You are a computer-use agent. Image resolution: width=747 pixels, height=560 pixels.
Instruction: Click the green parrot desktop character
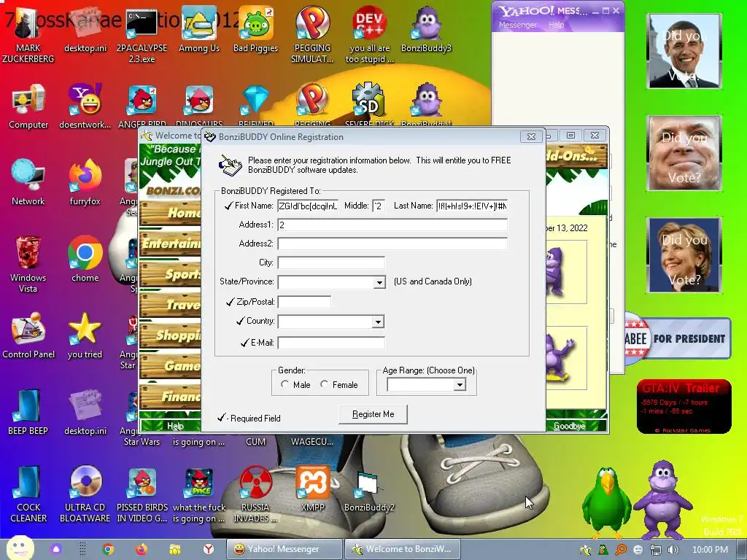606,502
